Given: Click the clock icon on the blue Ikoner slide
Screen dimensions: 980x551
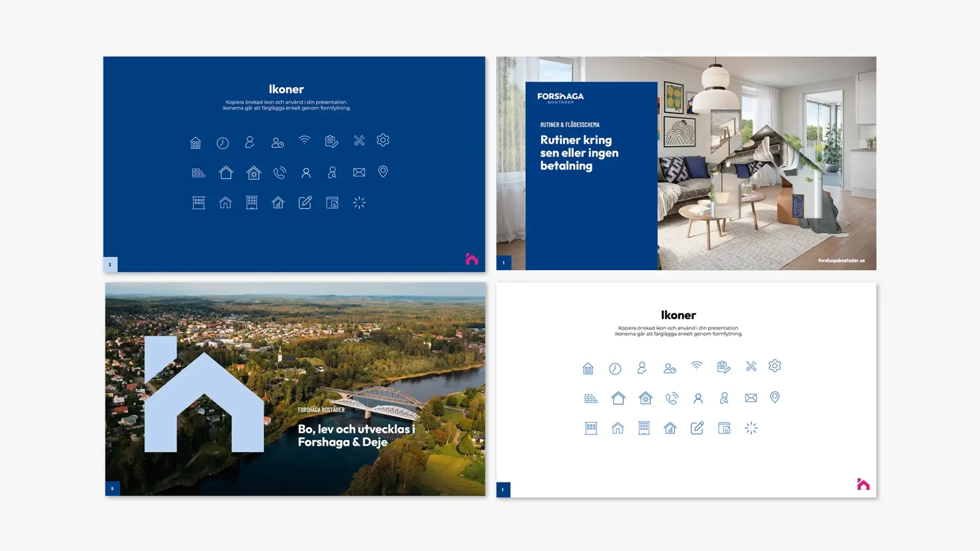Looking at the screenshot, I should click(x=223, y=143).
